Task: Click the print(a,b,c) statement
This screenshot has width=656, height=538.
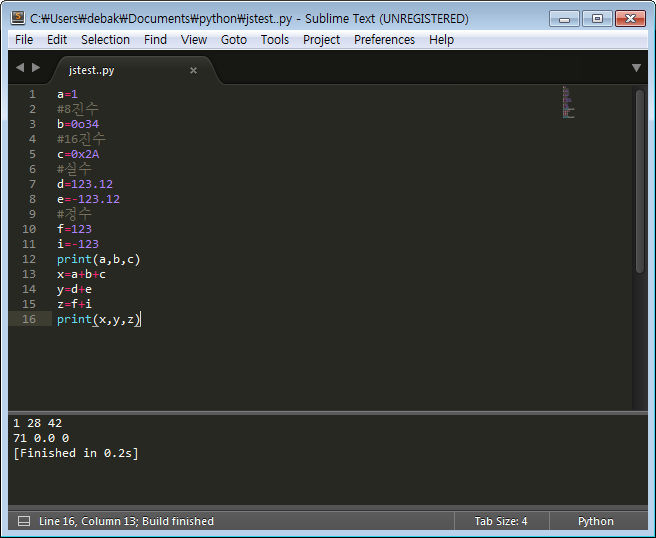Action: 99,259
